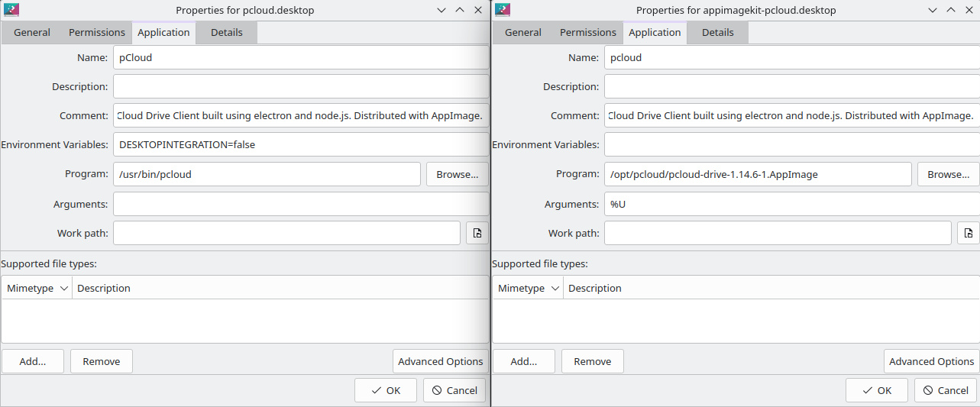Focus the empty Environment Variables field in appimagekit-pcloud.desktop window
The height and width of the screenshot is (407, 980).
click(x=792, y=144)
